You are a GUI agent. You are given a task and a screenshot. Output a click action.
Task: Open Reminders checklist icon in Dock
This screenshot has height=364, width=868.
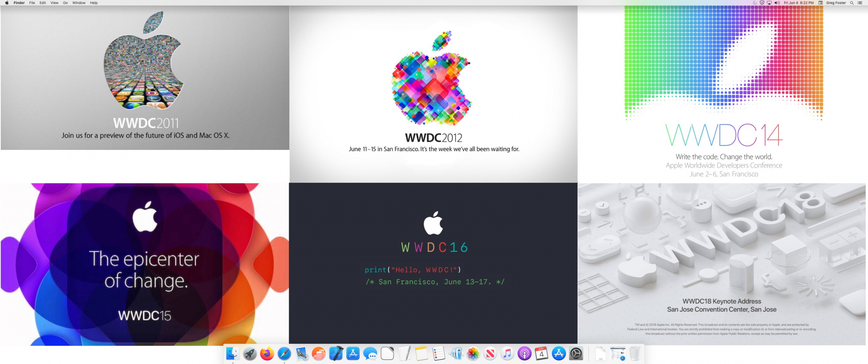pos(439,354)
